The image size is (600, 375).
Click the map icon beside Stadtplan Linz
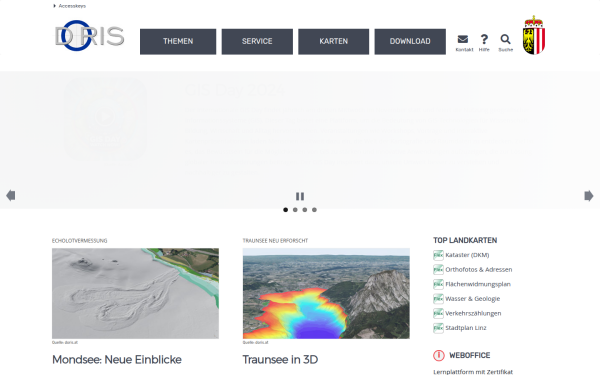tap(438, 328)
